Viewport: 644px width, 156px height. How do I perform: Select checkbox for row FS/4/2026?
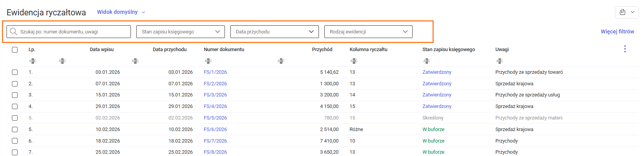[15, 106]
